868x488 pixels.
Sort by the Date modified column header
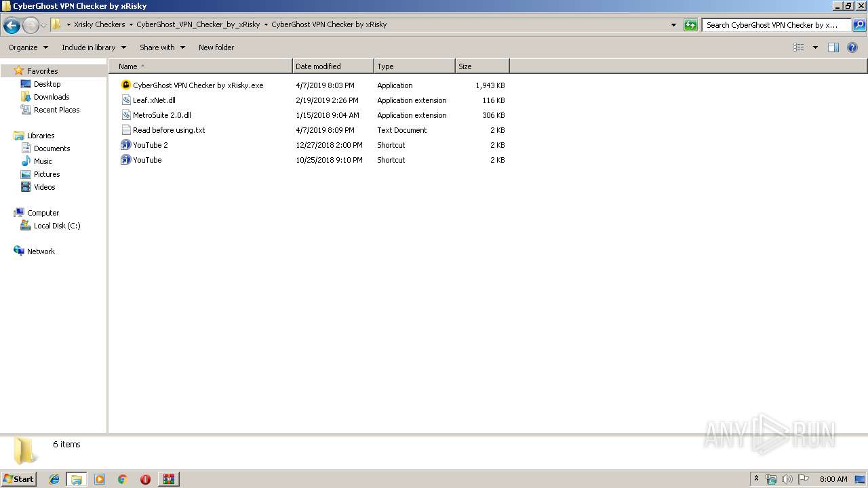click(333, 66)
